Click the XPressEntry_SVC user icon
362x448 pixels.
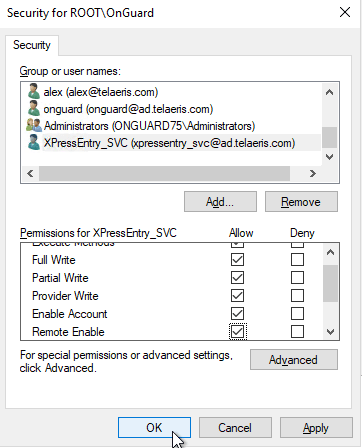pyautogui.click(x=34, y=142)
